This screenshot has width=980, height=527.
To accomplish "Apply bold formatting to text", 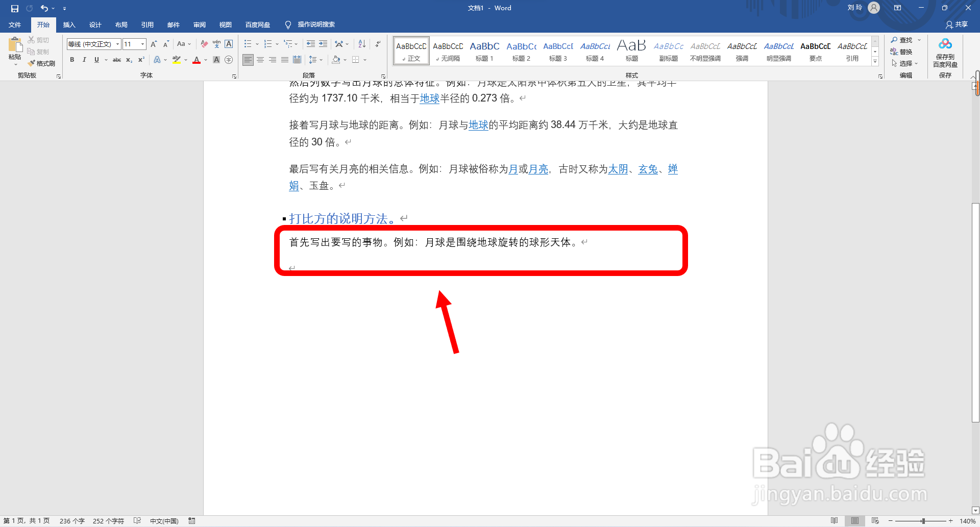I will [72, 60].
